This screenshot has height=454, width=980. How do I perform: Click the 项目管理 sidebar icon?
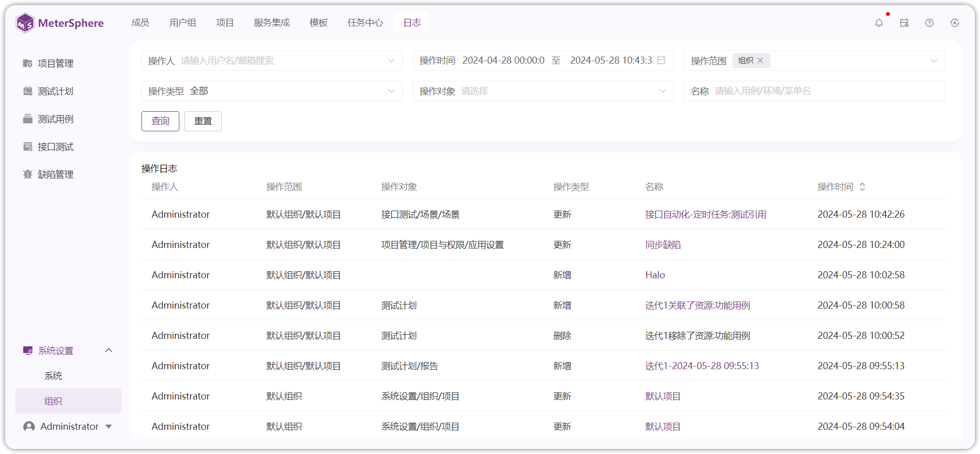28,63
